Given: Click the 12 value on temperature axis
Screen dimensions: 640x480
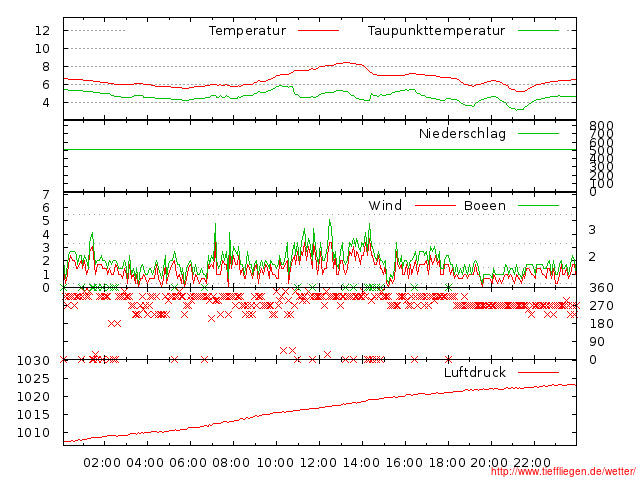Looking at the screenshot, I should pos(42,31).
